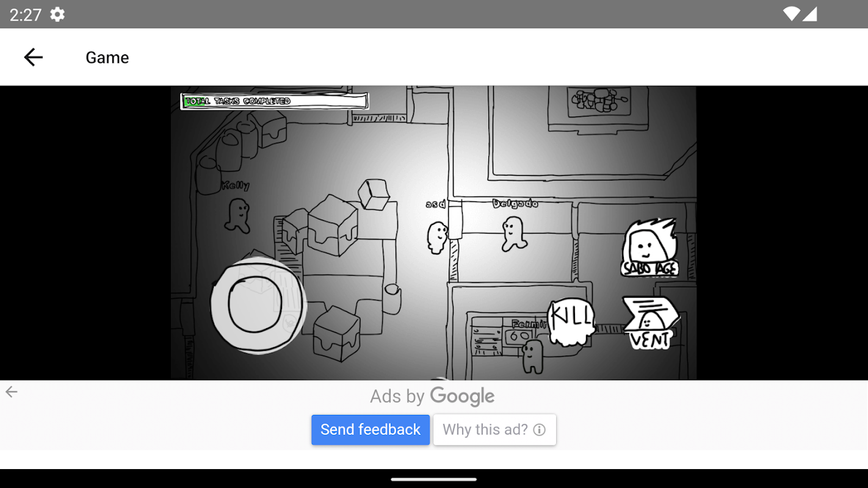Open the settings gear in status bar

click(x=57, y=14)
